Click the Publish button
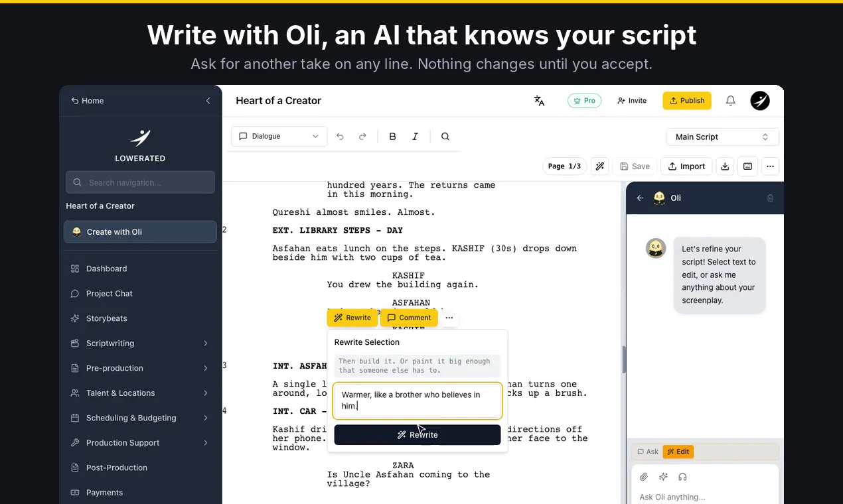Screen dimensions: 843x504 (687, 101)
